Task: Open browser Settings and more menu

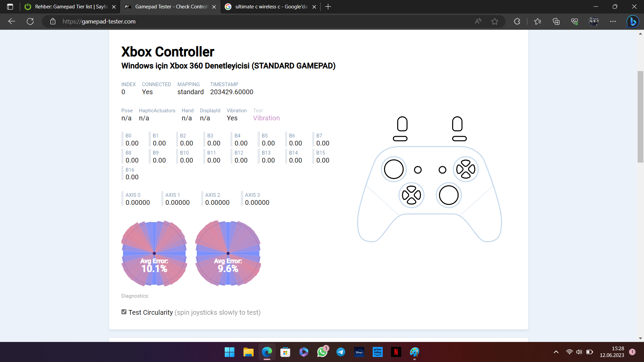Action: tap(613, 21)
